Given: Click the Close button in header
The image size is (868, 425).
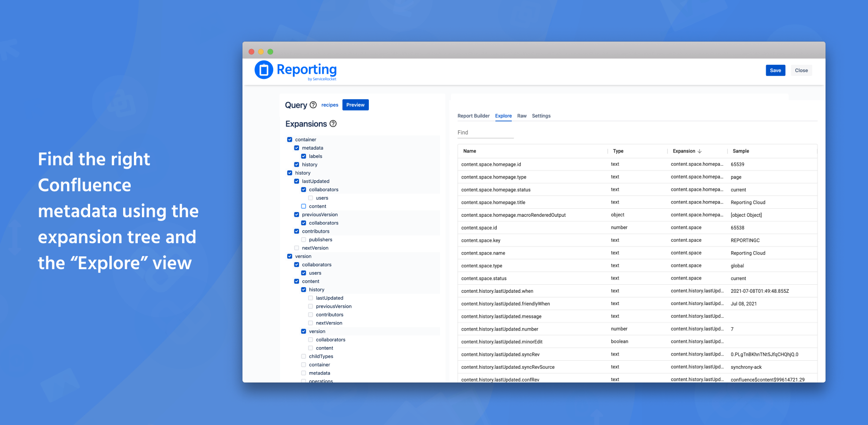Looking at the screenshot, I should pyautogui.click(x=801, y=70).
